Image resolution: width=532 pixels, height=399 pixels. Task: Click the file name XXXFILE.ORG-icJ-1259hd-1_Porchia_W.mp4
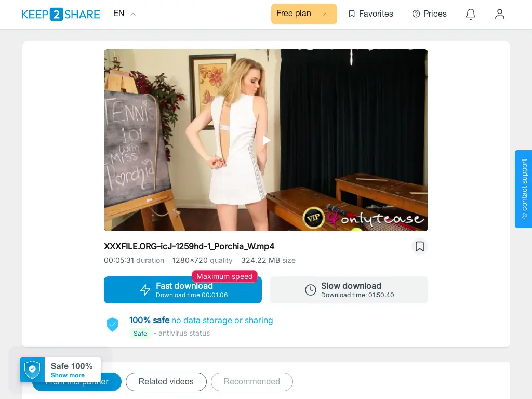189,246
